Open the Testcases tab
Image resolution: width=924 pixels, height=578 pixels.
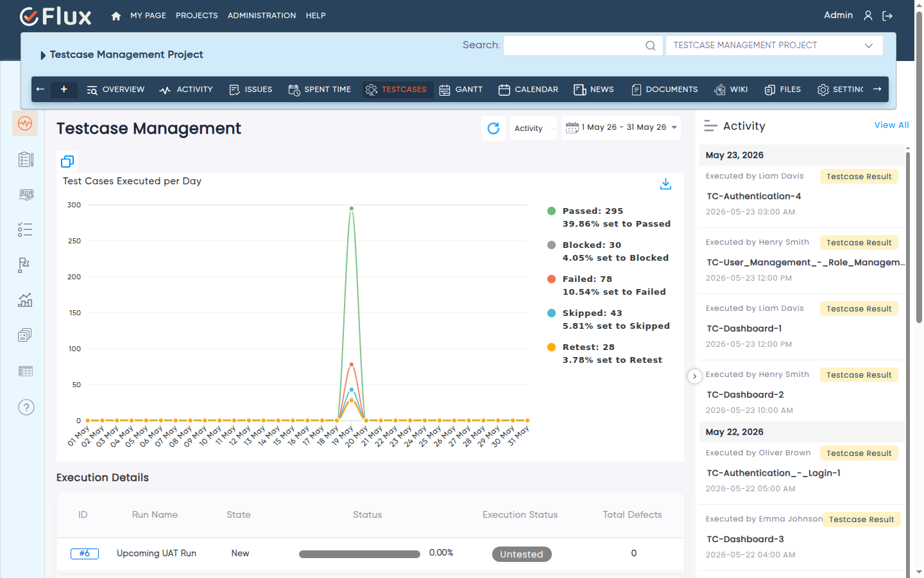pos(397,90)
